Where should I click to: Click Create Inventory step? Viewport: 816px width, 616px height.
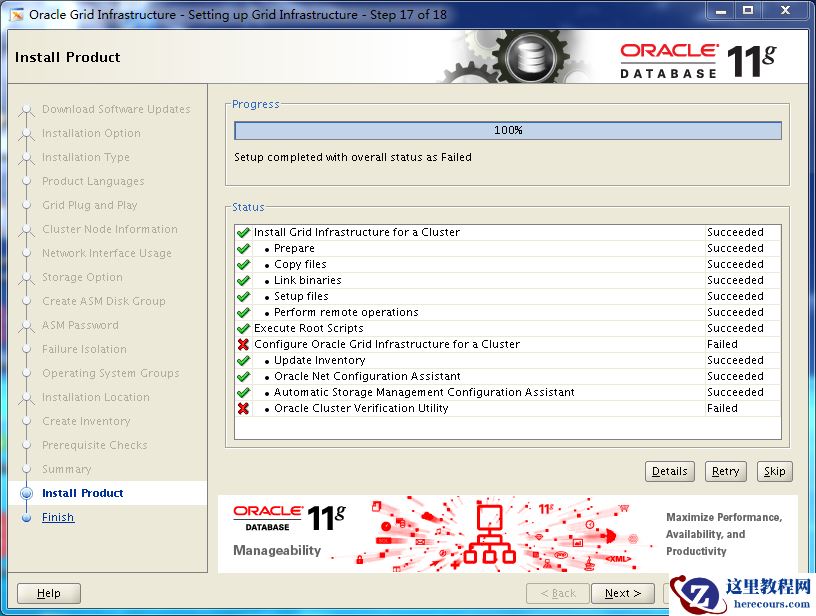(x=86, y=421)
